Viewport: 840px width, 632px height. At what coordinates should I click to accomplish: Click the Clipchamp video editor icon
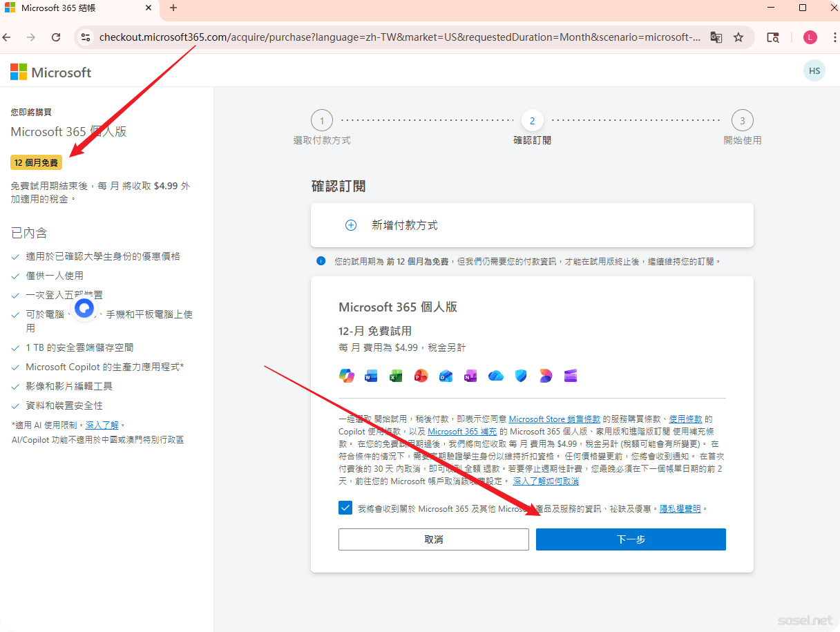[571, 376]
